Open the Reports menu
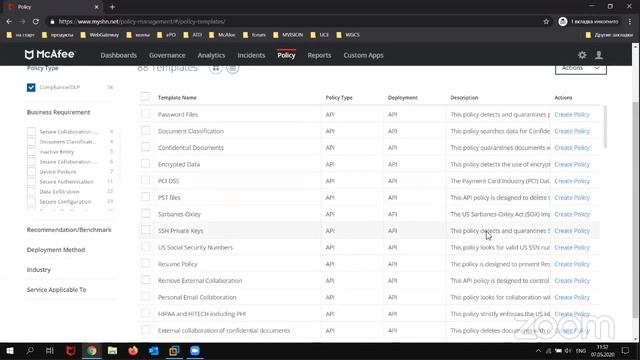 click(x=319, y=55)
